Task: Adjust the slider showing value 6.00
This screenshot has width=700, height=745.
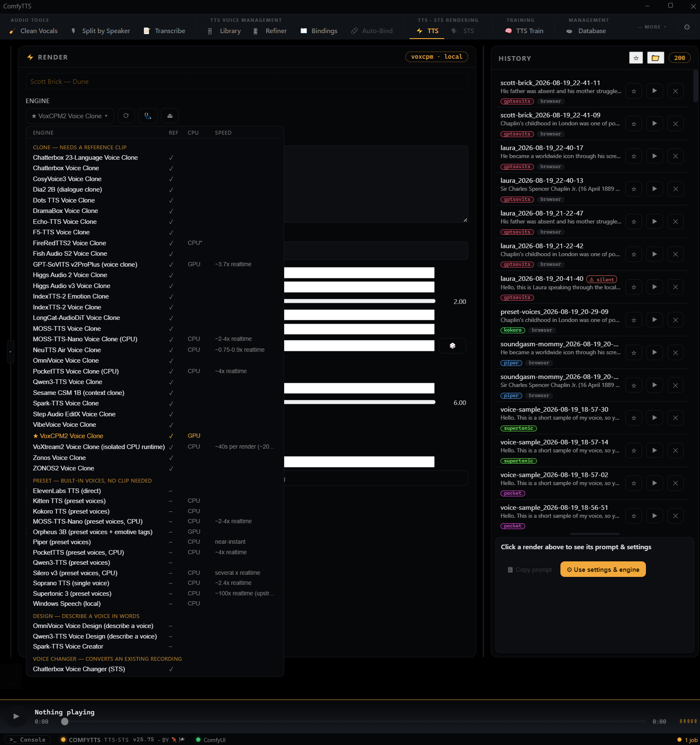Action: [x=360, y=402]
